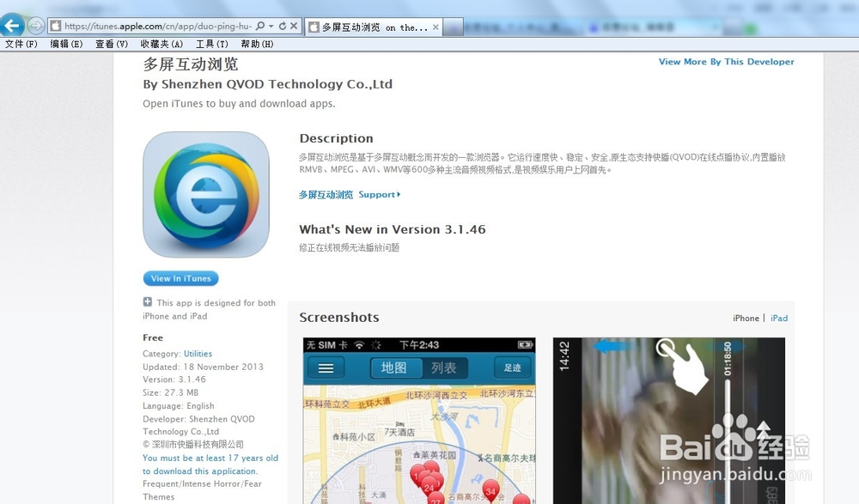
Task: Click the Updated: 18 November 2013 text
Action: [x=203, y=367]
